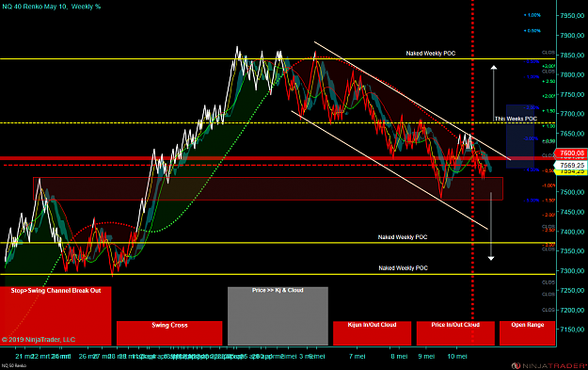Select the 'Price In/Out Cloud' status box
Screen dimensions: 588x370
pyautogui.click(x=455, y=333)
